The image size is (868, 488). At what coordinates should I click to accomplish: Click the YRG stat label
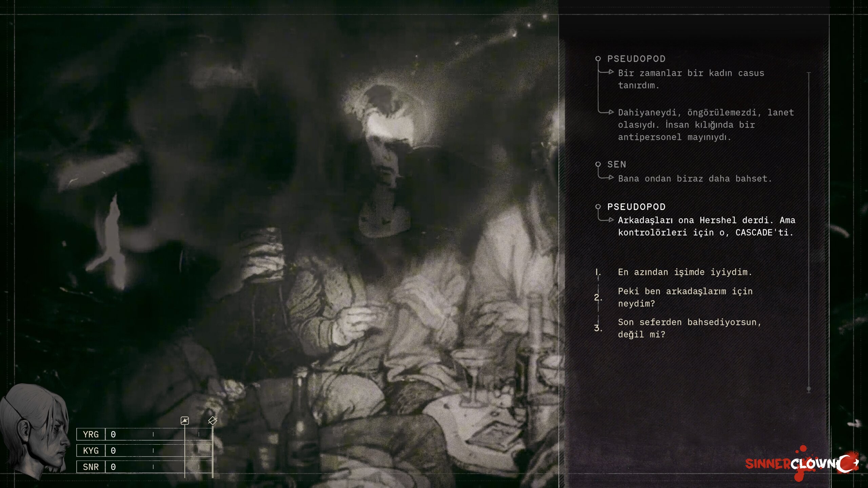pyautogui.click(x=91, y=434)
